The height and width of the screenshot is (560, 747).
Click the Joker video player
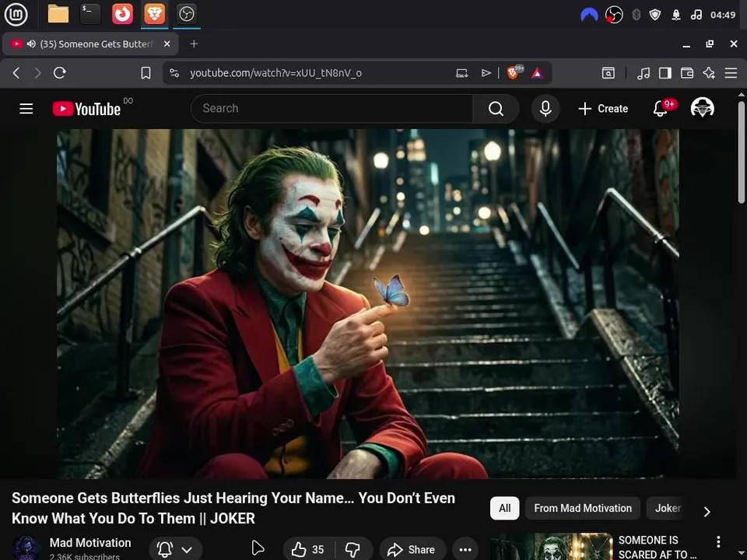(x=368, y=304)
